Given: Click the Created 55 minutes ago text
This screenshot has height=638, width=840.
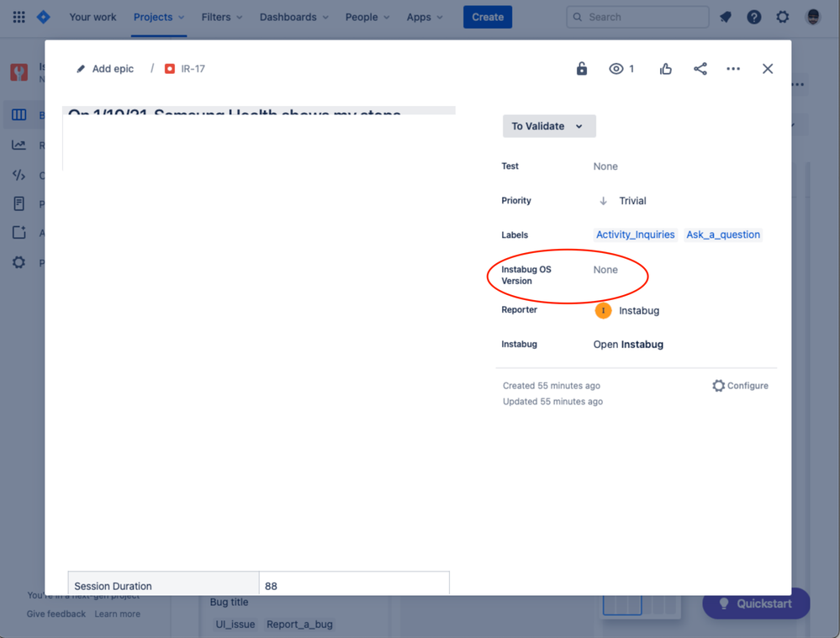Looking at the screenshot, I should tap(552, 386).
